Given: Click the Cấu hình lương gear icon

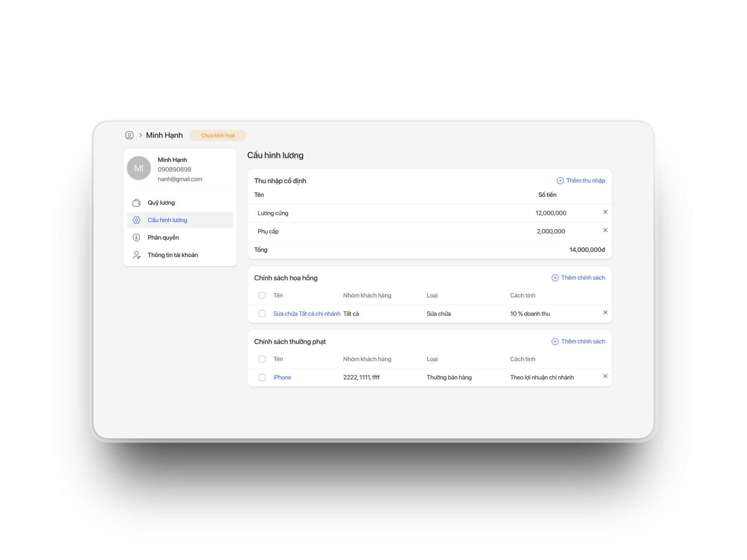Looking at the screenshot, I should click(136, 220).
